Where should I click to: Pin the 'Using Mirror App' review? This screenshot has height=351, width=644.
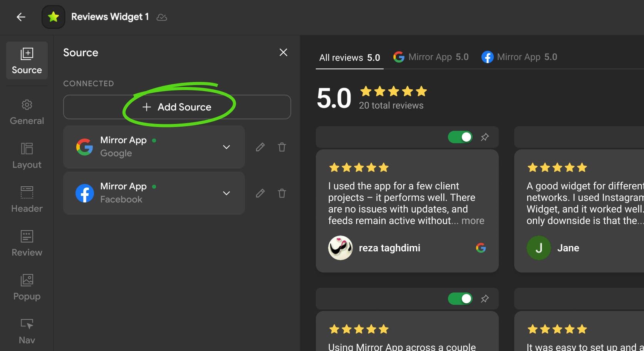pos(485,299)
